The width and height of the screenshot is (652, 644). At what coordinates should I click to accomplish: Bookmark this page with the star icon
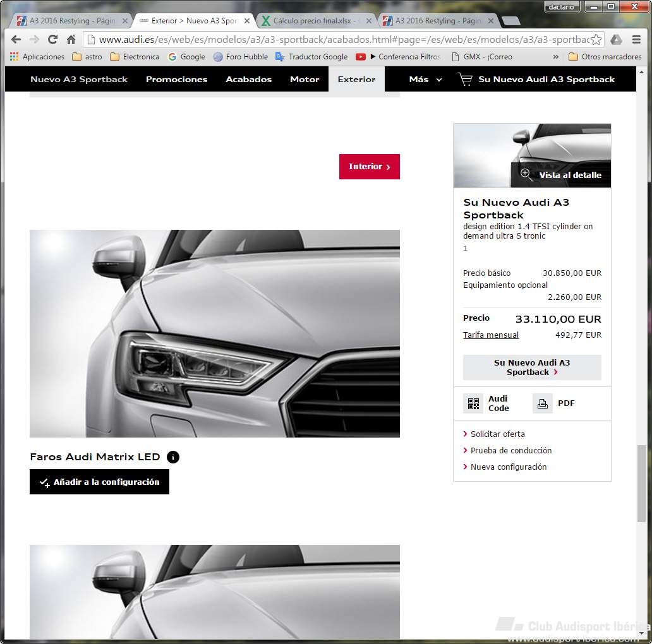click(x=596, y=40)
